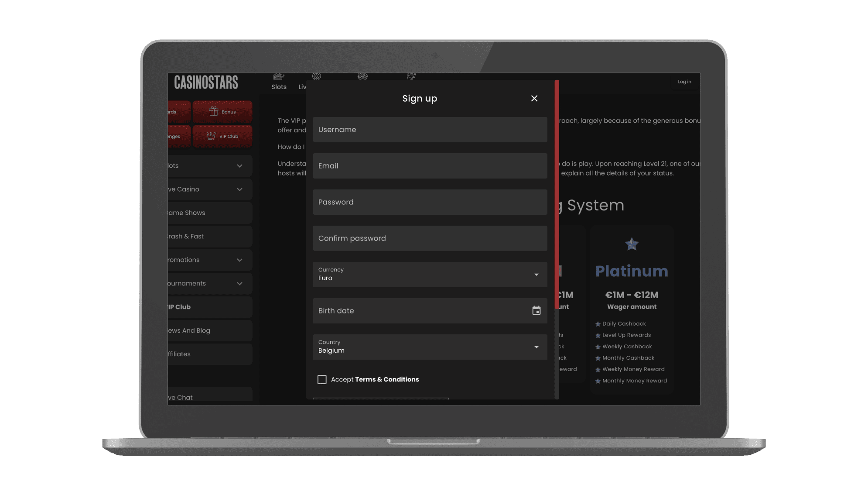Image resolution: width=868 pixels, height=495 pixels.
Task: Click the crown icon on VIP Club button
Action: [x=211, y=136]
